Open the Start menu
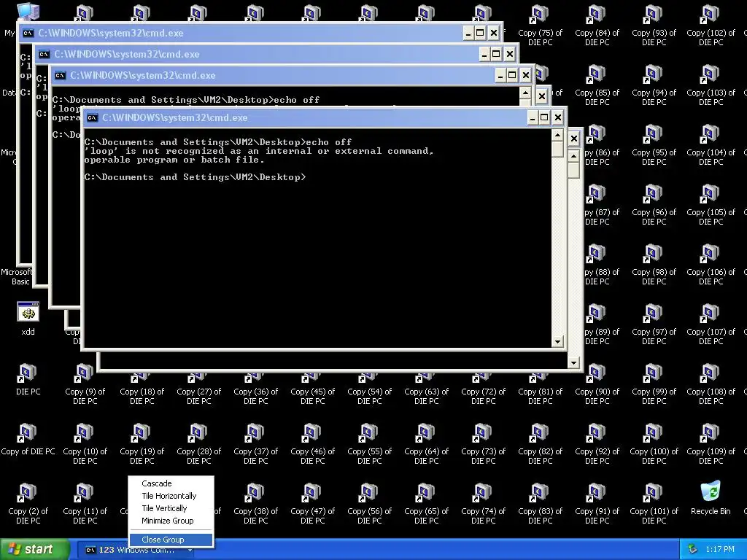The height and width of the screenshot is (560, 747). pos(35,550)
